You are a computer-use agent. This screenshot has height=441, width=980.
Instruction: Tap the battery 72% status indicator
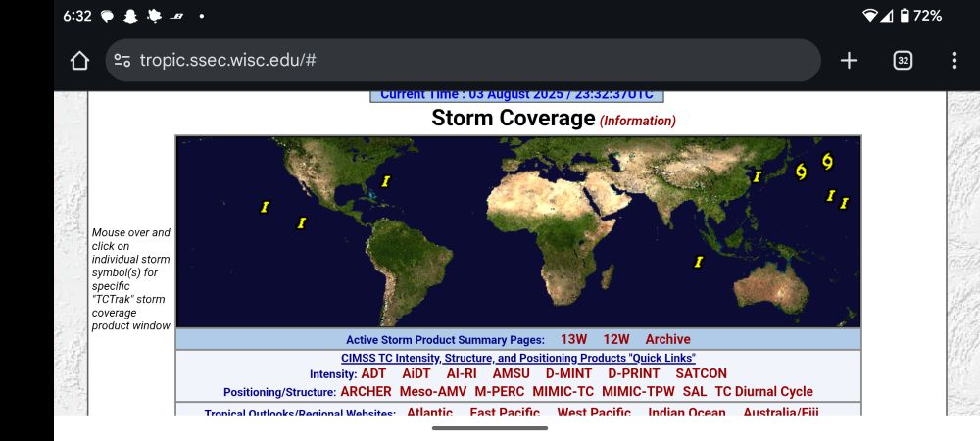[x=920, y=16]
